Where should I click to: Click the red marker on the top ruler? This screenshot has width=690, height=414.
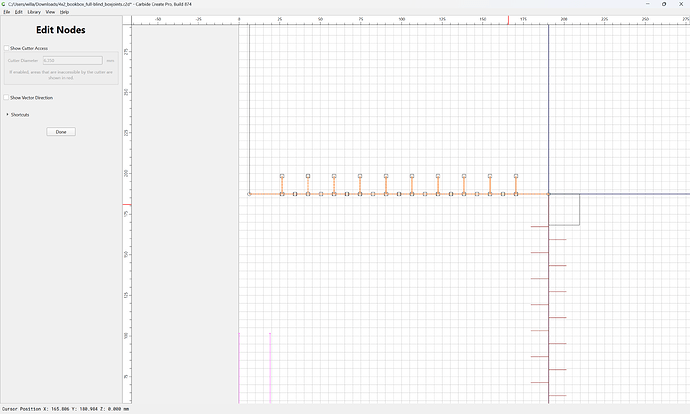point(508,20)
